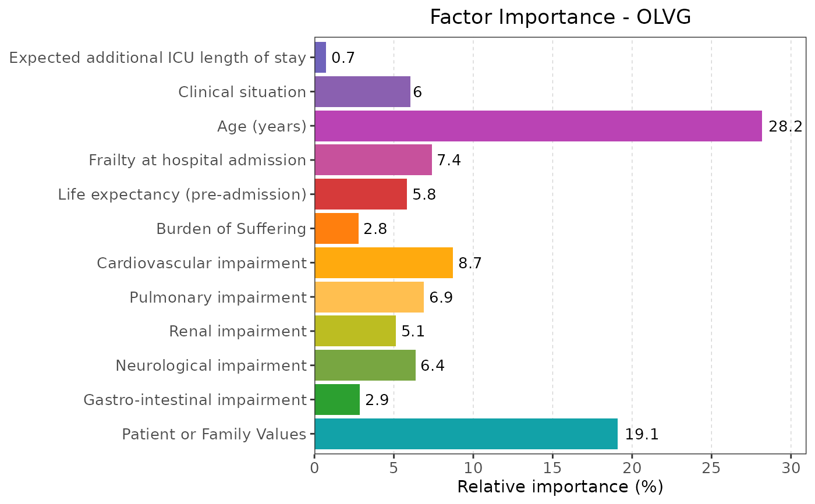The width and height of the screenshot is (815, 504).
Task: Click the 0.7 value label
Action: pyautogui.click(x=343, y=58)
